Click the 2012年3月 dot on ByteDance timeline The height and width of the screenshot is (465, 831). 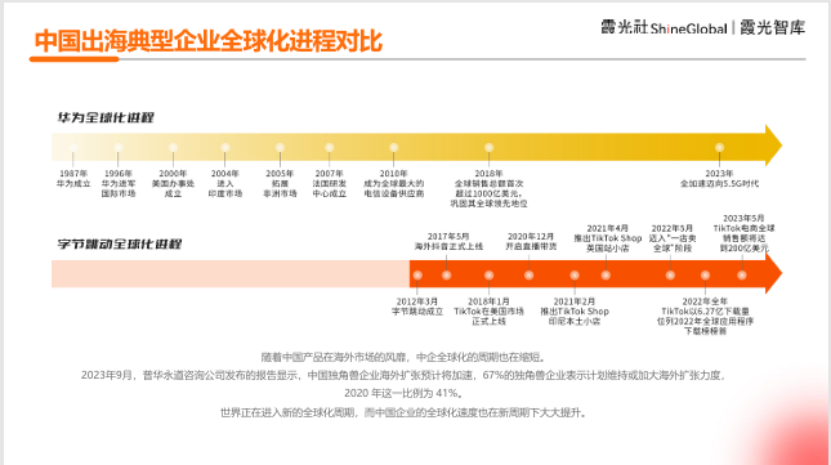tap(418, 275)
